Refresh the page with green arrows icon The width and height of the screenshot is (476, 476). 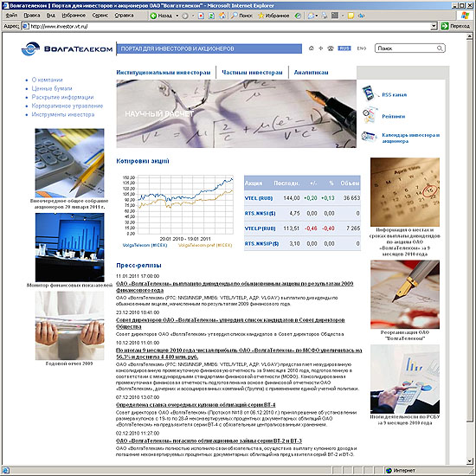click(211, 16)
